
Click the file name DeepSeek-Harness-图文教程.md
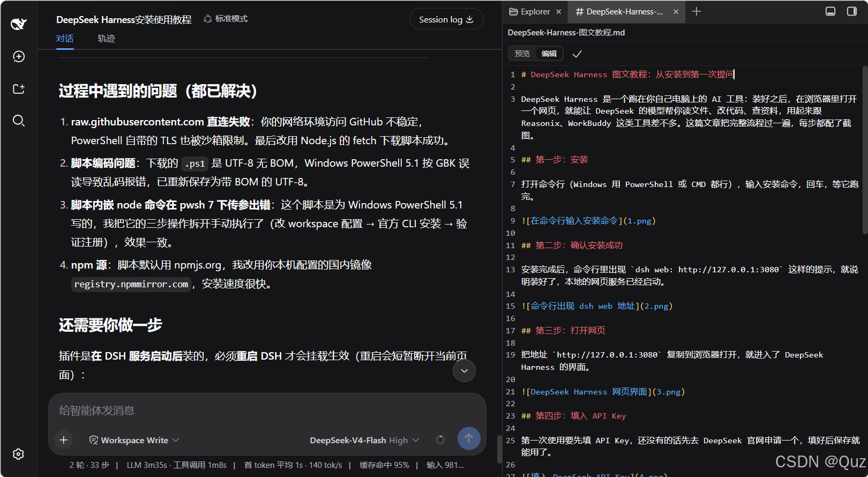[566, 33]
